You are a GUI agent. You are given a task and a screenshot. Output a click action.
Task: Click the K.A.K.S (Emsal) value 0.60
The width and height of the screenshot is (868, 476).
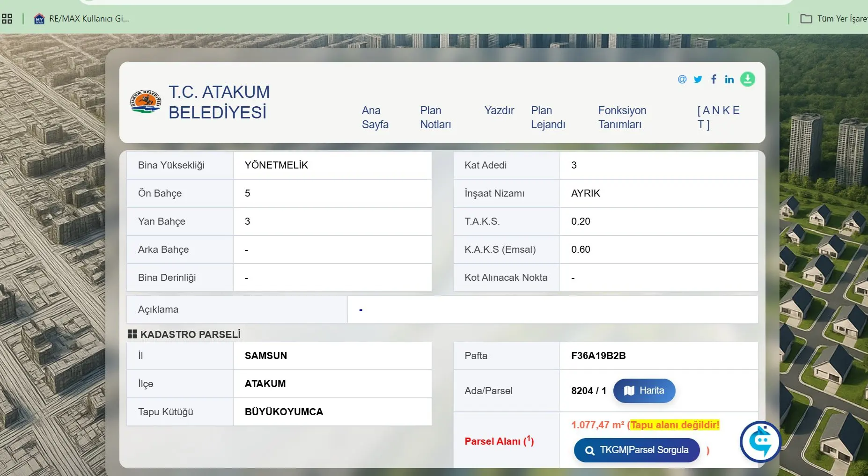coord(581,249)
